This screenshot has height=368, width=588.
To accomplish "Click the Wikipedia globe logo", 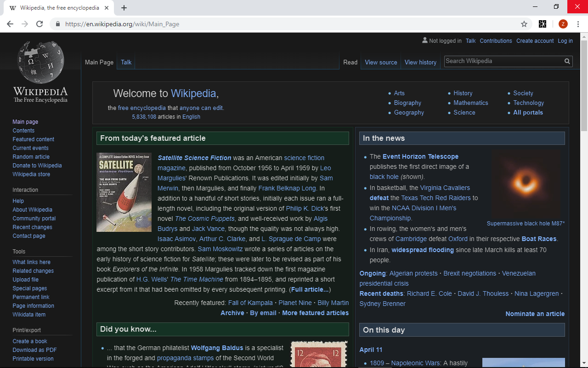I will coord(40,62).
